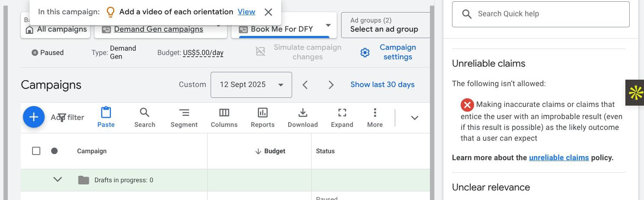Open the Columns selector
The width and height of the screenshot is (644, 200).
(224, 117)
